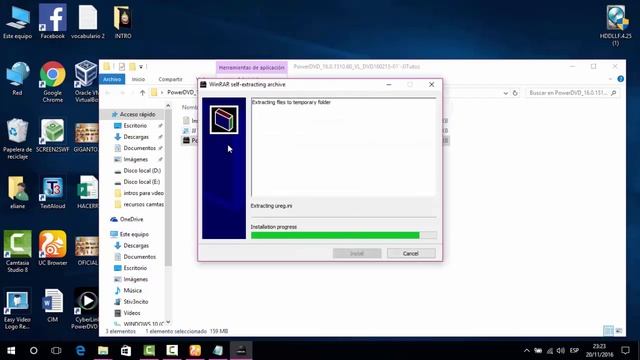This screenshot has height=360, width=640.
Task: Launch Oracle VM VirtualBox desktop shortcut
Action: pos(87,82)
